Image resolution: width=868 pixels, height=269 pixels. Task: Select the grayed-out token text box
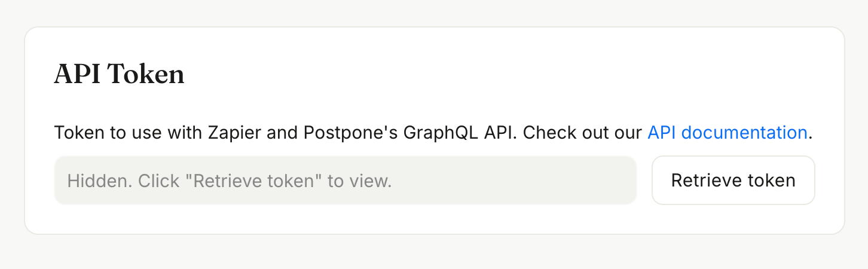pyautogui.click(x=345, y=181)
